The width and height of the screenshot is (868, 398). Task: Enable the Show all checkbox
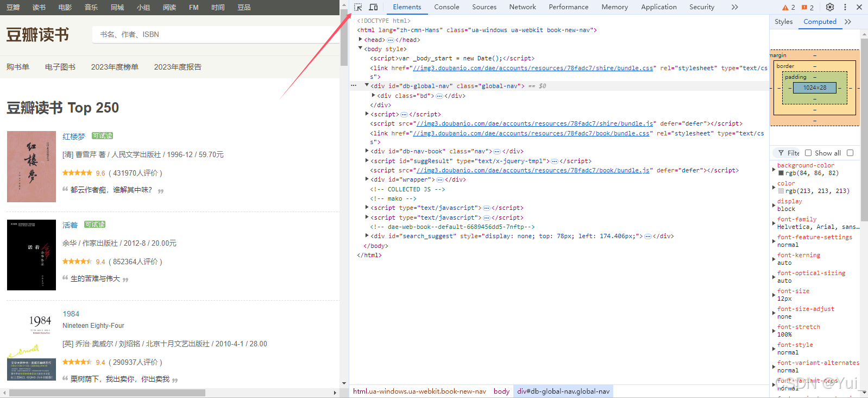[808, 153]
